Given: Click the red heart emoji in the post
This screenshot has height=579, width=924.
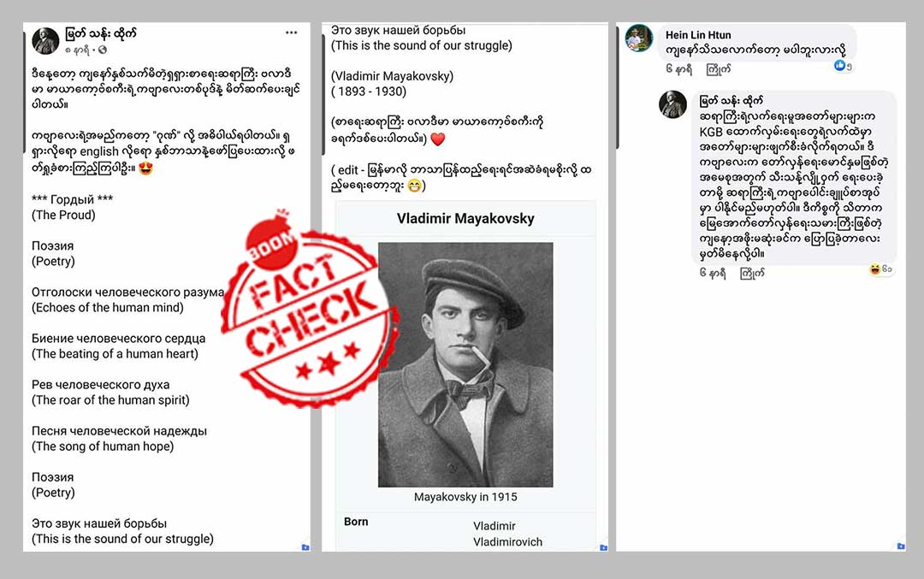Looking at the screenshot, I should tap(438, 139).
